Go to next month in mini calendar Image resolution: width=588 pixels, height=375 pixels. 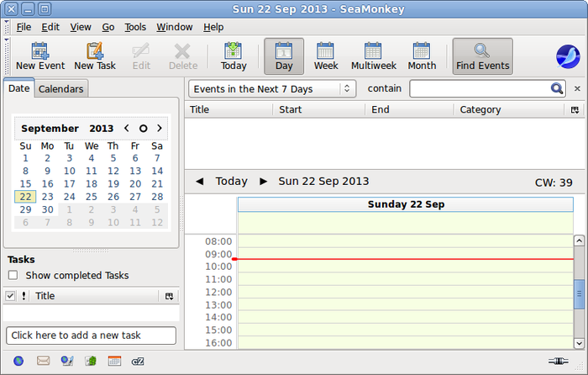(x=160, y=129)
